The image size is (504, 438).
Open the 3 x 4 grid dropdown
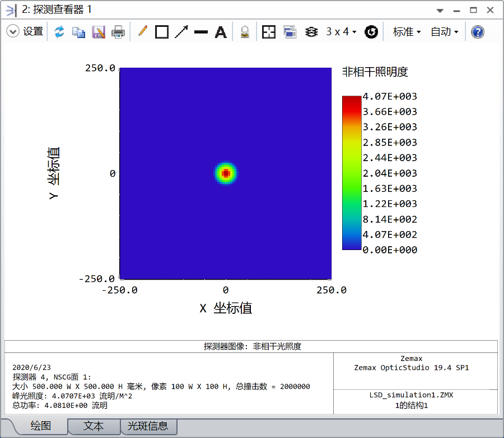tap(341, 32)
